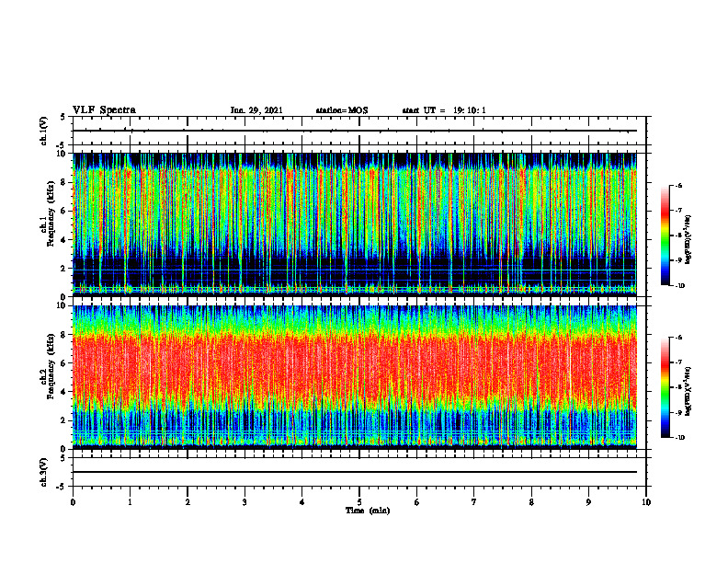728x563 pixels.
Task: Click the "-6" label on ch.1 color bar
Action: point(678,186)
